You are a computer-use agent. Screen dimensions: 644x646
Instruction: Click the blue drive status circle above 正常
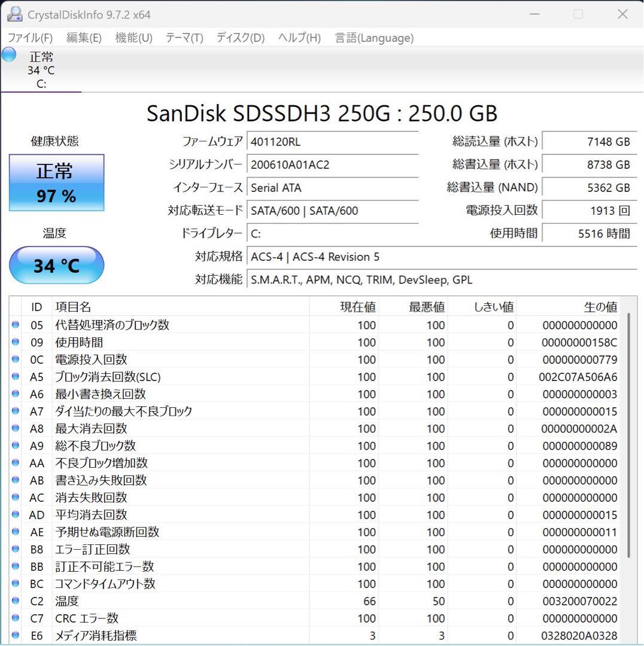click(8, 54)
